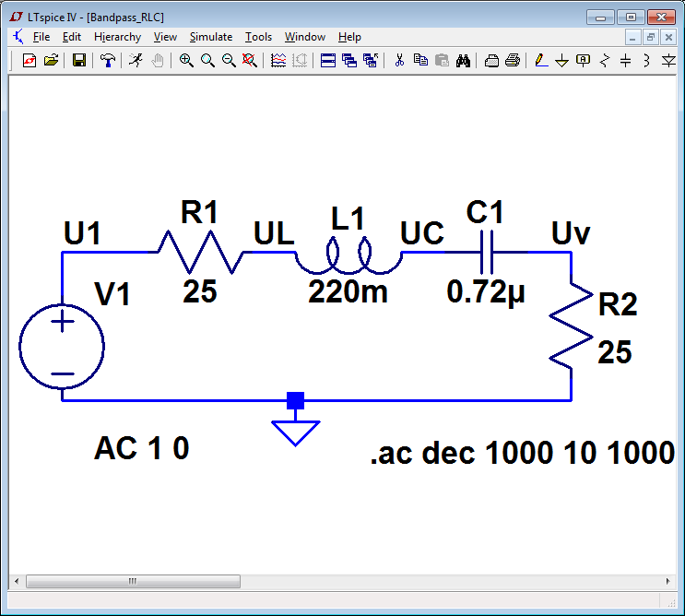This screenshot has height=616, width=685.
Task: Open the Tools menu
Action: tap(258, 37)
